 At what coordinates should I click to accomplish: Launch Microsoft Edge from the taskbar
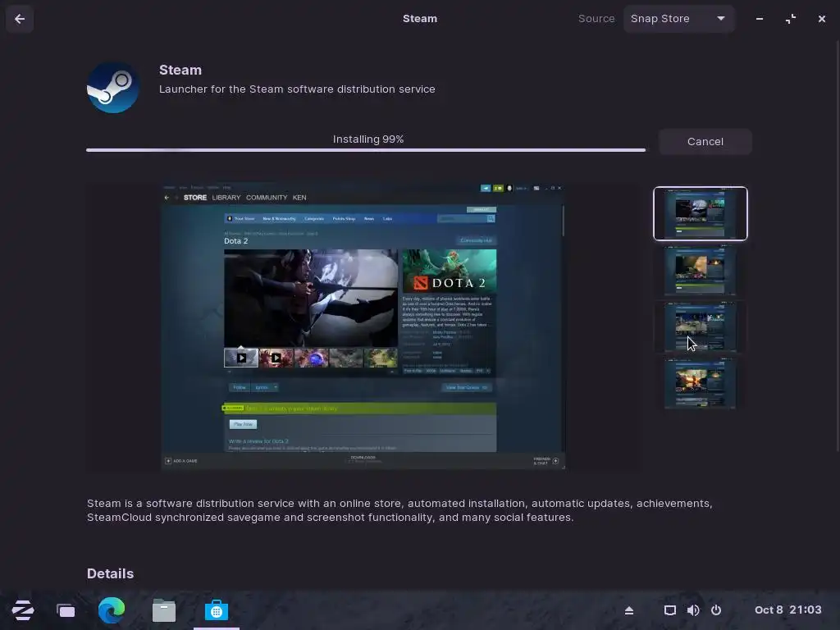[x=112, y=610]
